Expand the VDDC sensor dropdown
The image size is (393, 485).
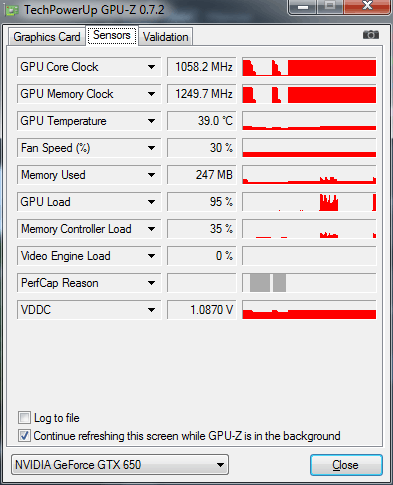click(x=151, y=310)
